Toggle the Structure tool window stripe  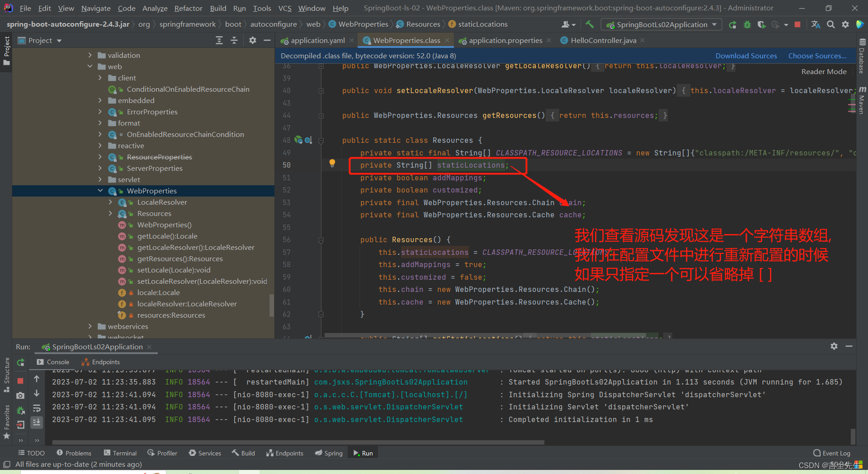[6, 375]
